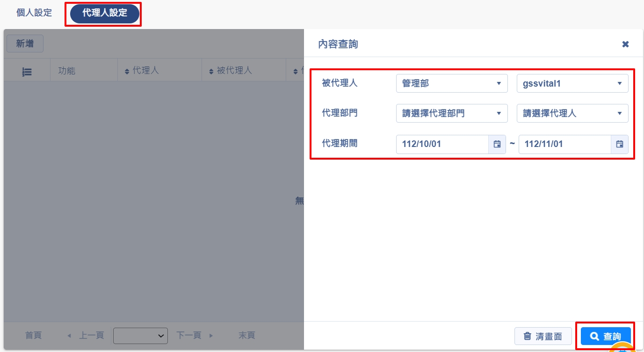Switch to the 個人設定 tab

click(x=34, y=13)
